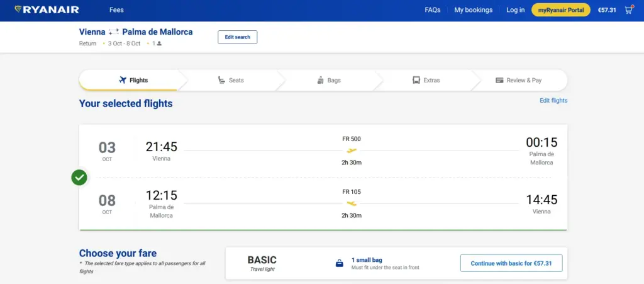Screen dimensions: 644x284
Task: Open FAQs in the top bar
Action: (433, 10)
